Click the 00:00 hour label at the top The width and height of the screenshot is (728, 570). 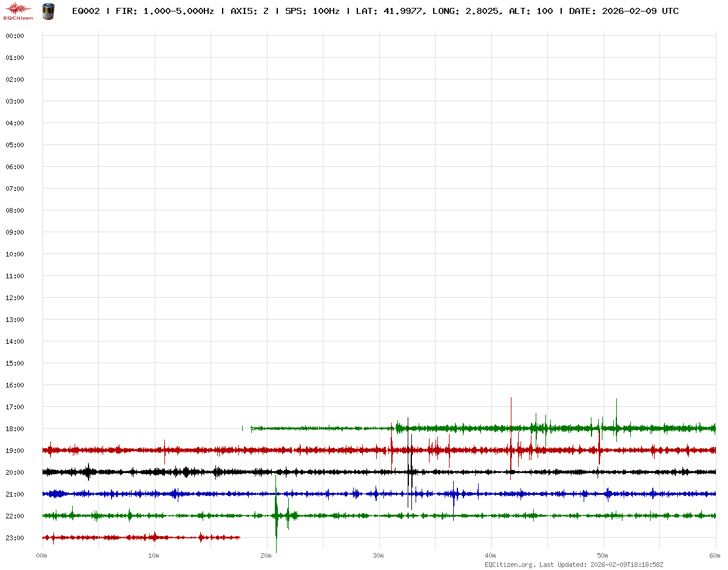coord(15,36)
